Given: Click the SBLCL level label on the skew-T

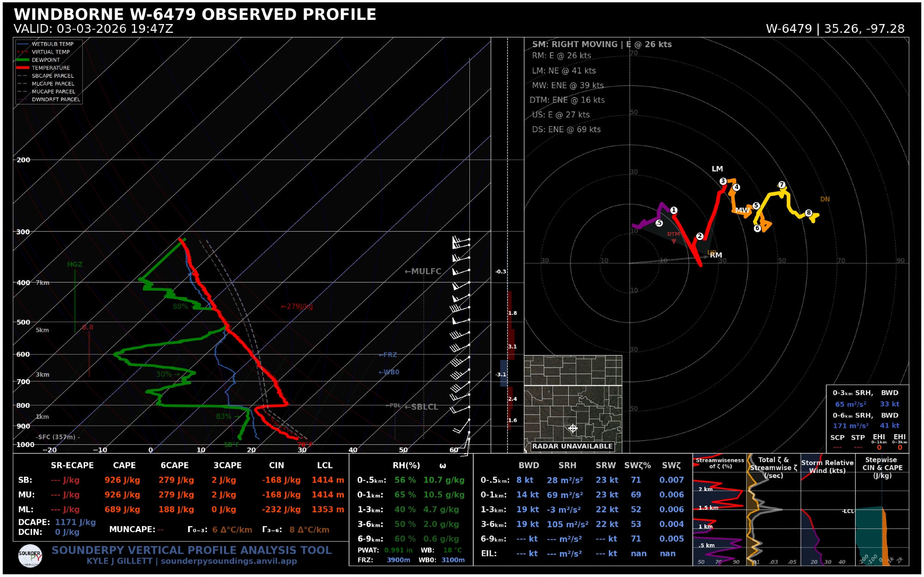Looking at the screenshot, I should tap(422, 407).
